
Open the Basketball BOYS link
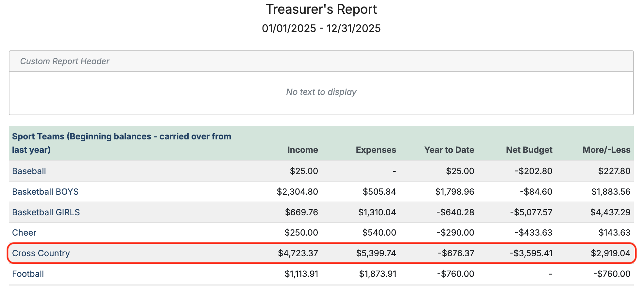click(45, 192)
